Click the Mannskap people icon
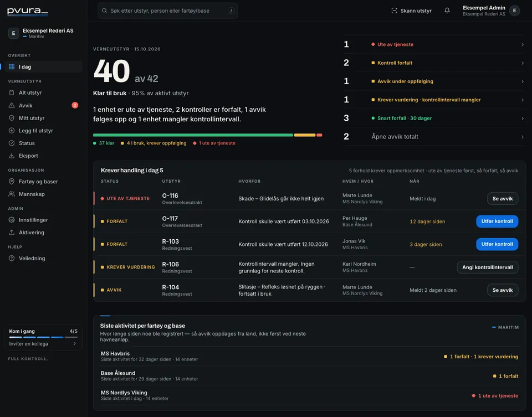This screenshot has height=417, width=532. [12, 194]
